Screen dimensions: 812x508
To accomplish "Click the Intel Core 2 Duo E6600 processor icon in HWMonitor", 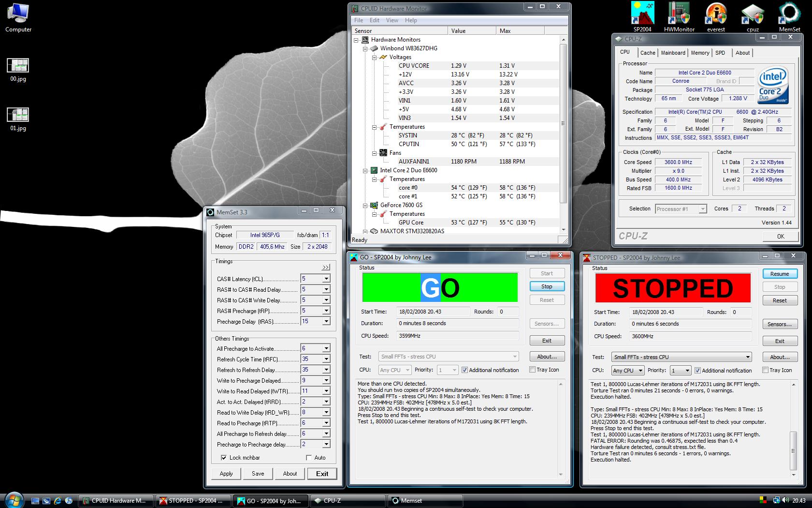I will 374,170.
